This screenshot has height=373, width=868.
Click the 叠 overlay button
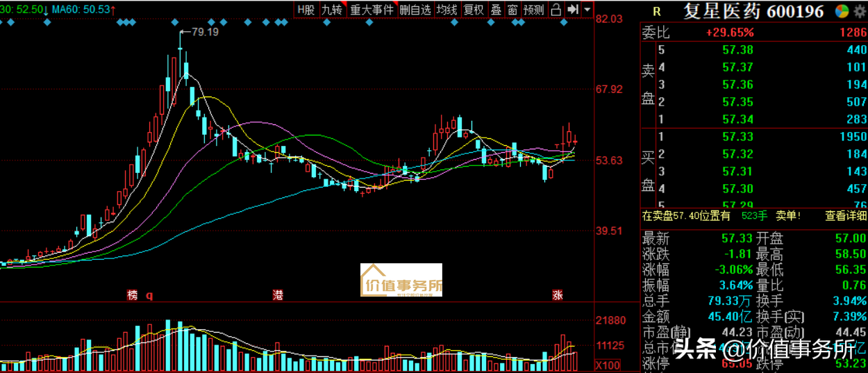coord(496,10)
